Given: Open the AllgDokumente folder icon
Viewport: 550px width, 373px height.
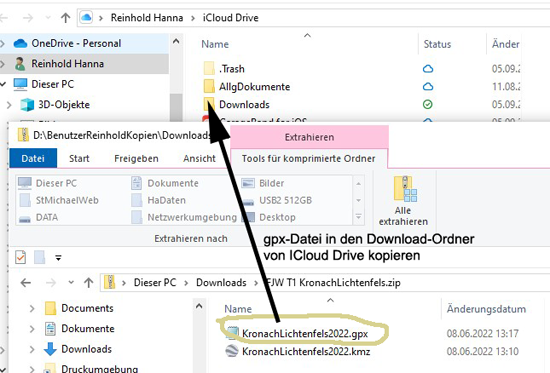Looking at the screenshot, I should [x=209, y=86].
